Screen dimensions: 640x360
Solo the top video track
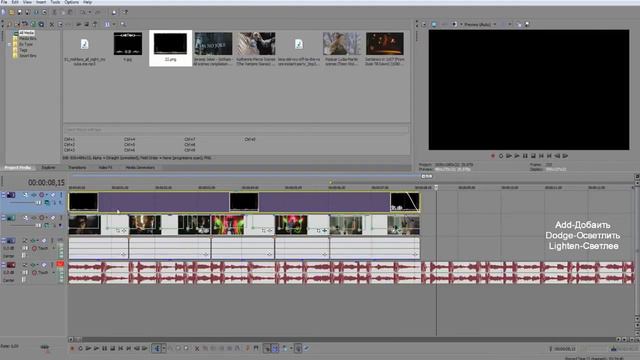tap(61, 195)
